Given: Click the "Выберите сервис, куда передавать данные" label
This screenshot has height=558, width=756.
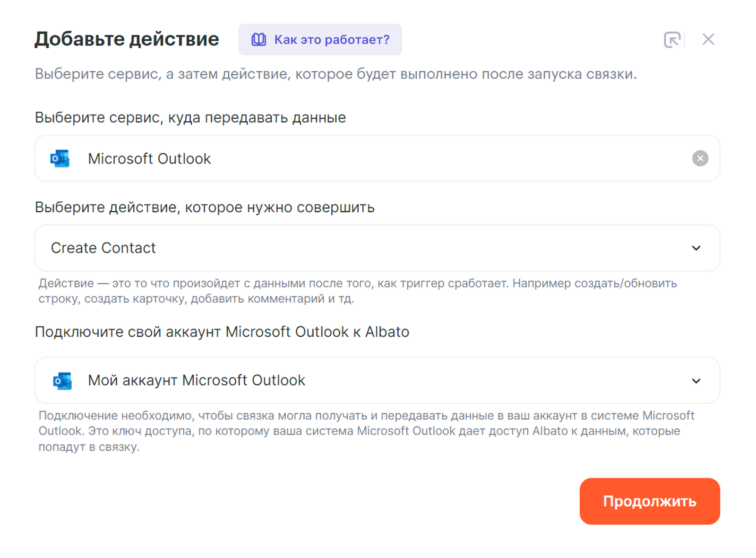Looking at the screenshot, I should (190, 117).
